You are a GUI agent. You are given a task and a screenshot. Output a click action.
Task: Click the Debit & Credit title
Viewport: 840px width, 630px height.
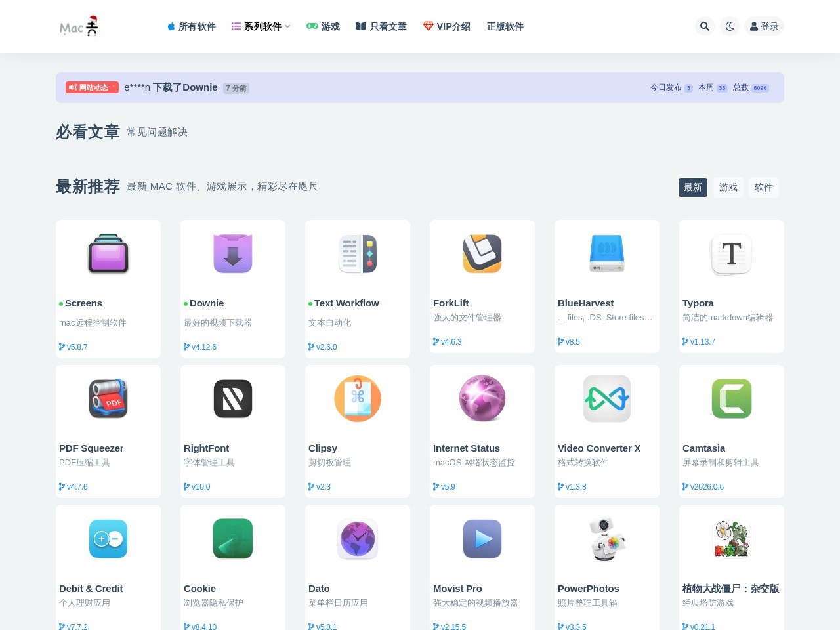coord(91,589)
